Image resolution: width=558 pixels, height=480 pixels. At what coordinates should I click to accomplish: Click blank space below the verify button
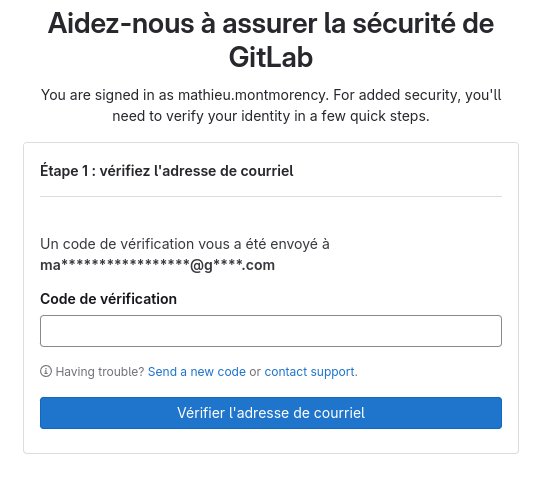tap(271, 441)
